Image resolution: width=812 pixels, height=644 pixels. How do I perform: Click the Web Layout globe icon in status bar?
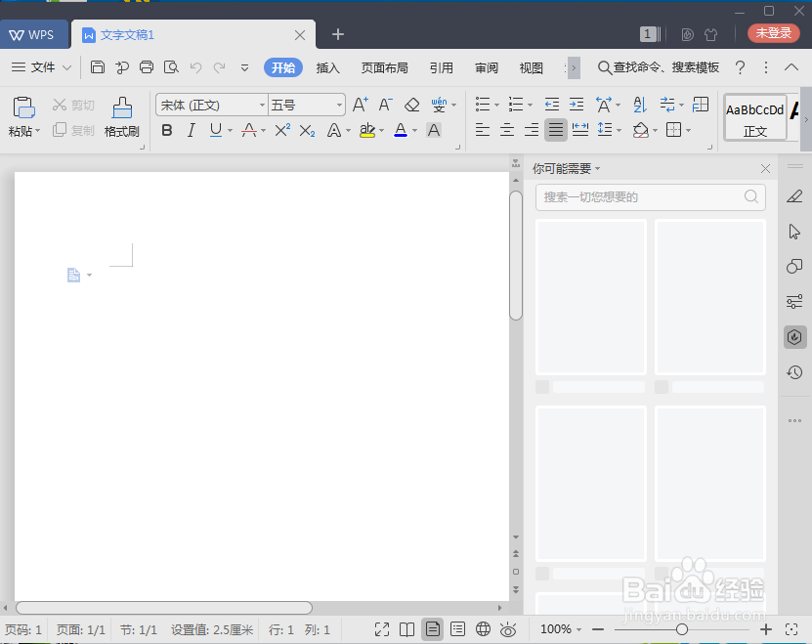pos(482,629)
